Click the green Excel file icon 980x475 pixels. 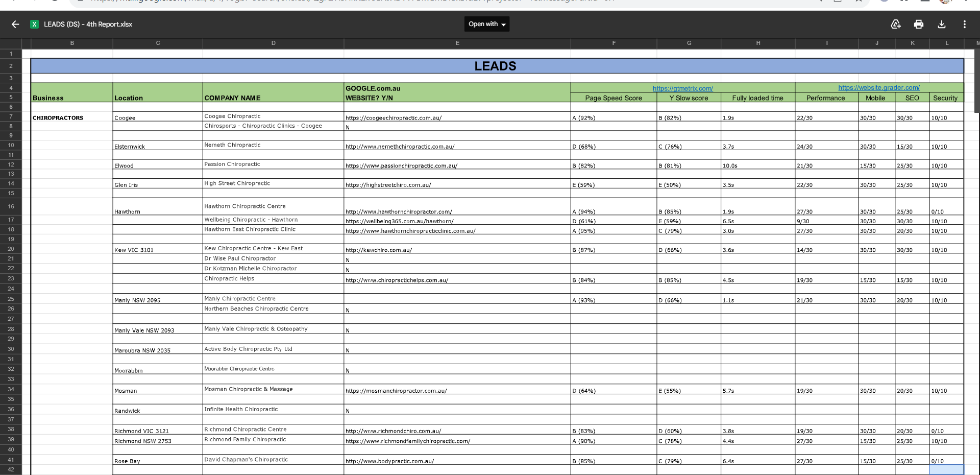pos(34,24)
